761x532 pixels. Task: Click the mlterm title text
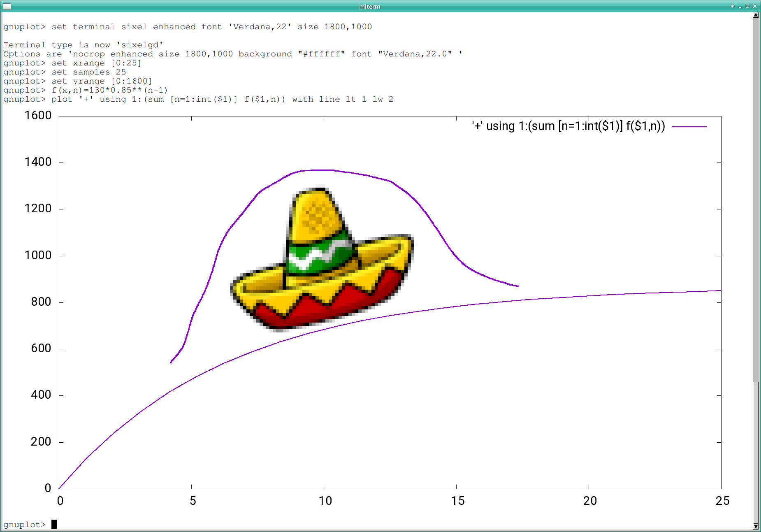[x=369, y=6]
